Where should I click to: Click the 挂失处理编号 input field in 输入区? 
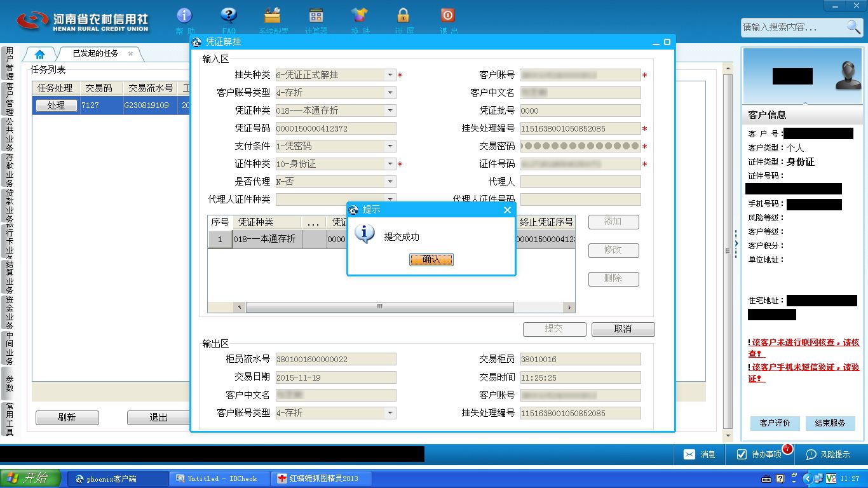(580, 128)
